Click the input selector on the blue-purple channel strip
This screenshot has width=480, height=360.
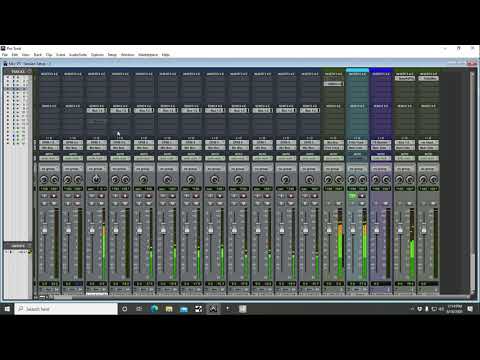pos(381,143)
